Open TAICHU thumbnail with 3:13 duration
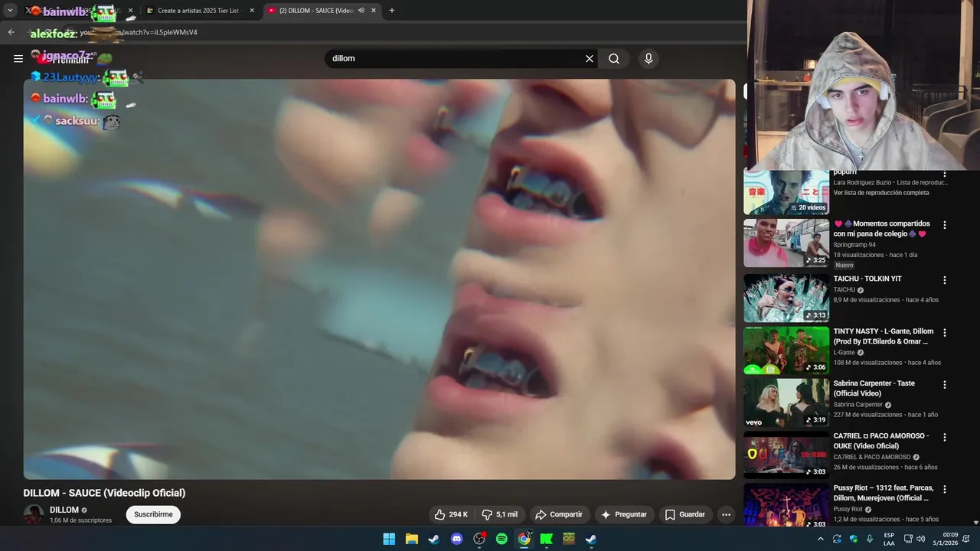This screenshot has height=551, width=980. 786,298
